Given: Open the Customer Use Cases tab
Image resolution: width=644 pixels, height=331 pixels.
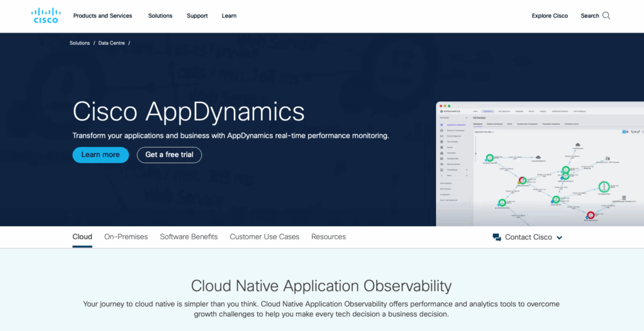Looking at the screenshot, I should click(x=265, y=237).
